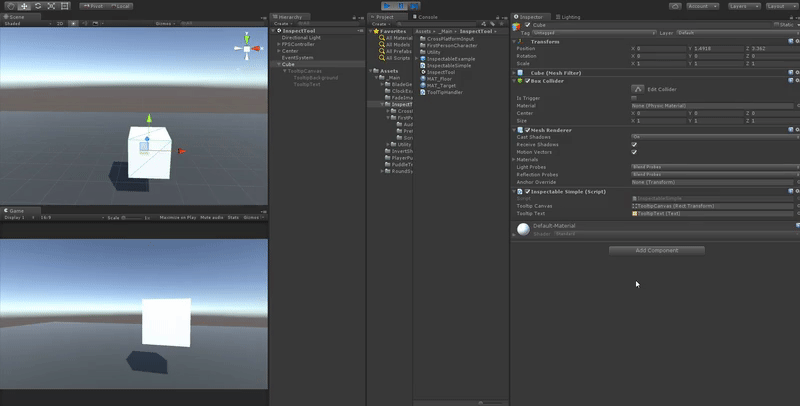The height and width of the screenshot is (406, 800).
Task: Select the Move tool in the toolbar
Action: (x=24, y=6)
